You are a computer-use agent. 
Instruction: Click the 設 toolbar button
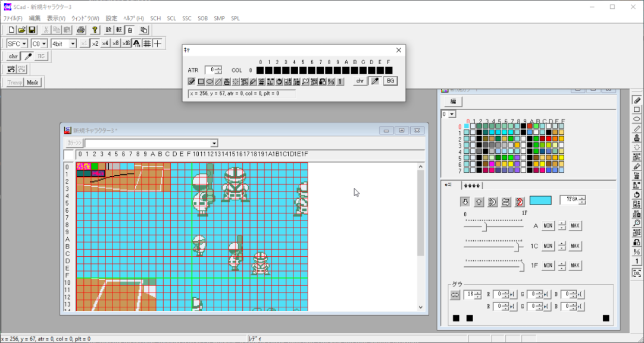[x=108, y=30]
